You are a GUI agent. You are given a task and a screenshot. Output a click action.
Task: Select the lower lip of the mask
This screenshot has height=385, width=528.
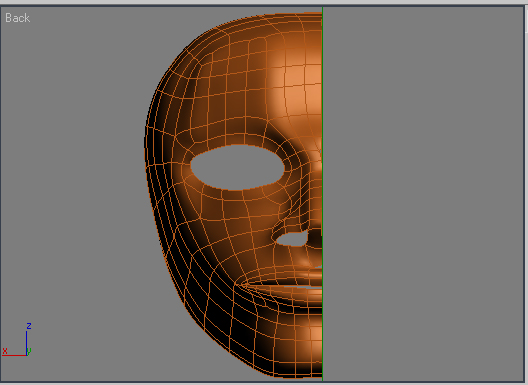click(296, 294)
